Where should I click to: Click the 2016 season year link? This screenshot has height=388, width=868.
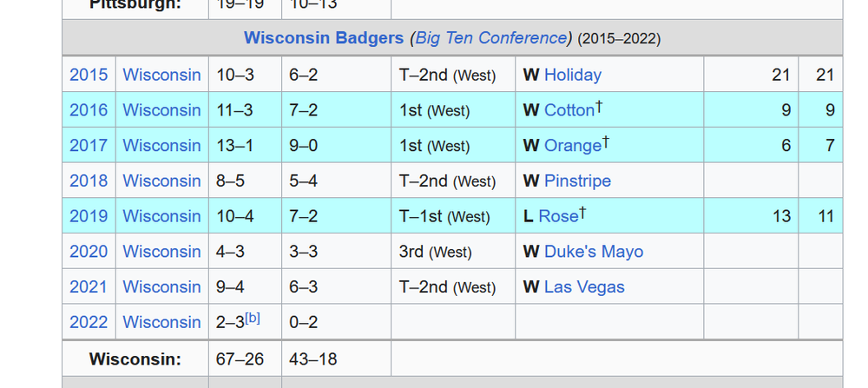pos(89,110)
